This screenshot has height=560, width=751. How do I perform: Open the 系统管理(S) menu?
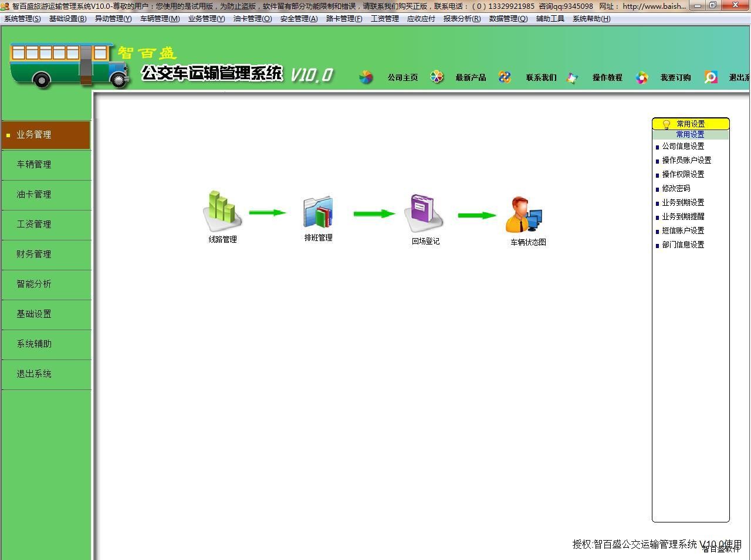[x=22, y=19]
